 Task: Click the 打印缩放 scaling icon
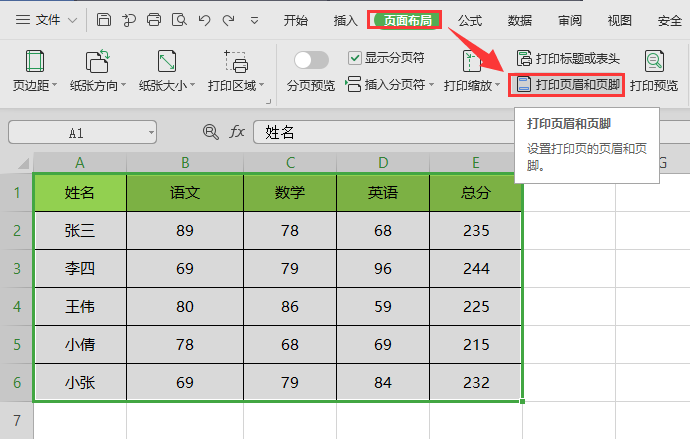click(x=471, y=61)
